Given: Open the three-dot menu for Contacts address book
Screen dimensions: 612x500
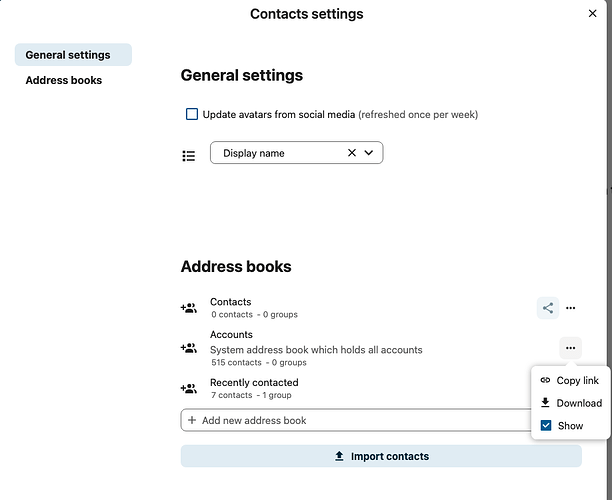Looking at the screenshot, I should point(571,308).
